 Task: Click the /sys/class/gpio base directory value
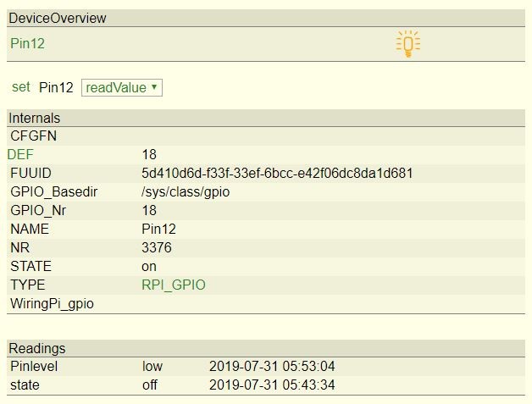click(x=186, y=191)
